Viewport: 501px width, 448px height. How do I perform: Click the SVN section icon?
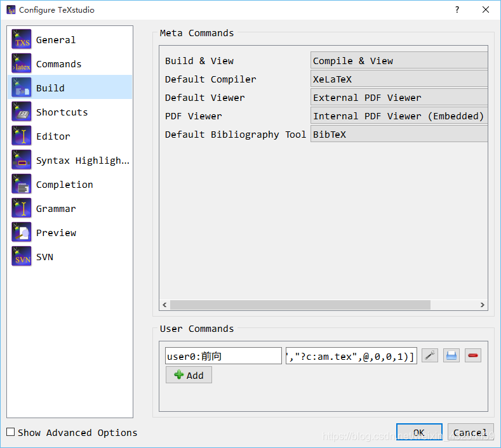(x=22, y=256)
